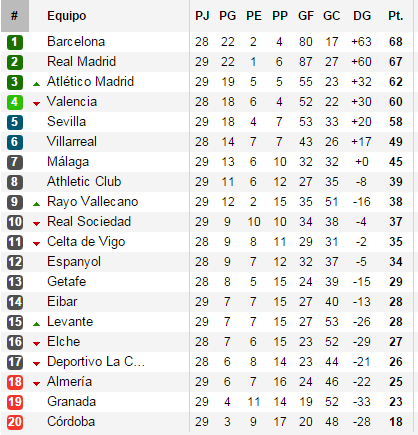Open the Real Madrid team link
Image resolution: width=418 pixels, height=435 pixels.
point(81,62)
